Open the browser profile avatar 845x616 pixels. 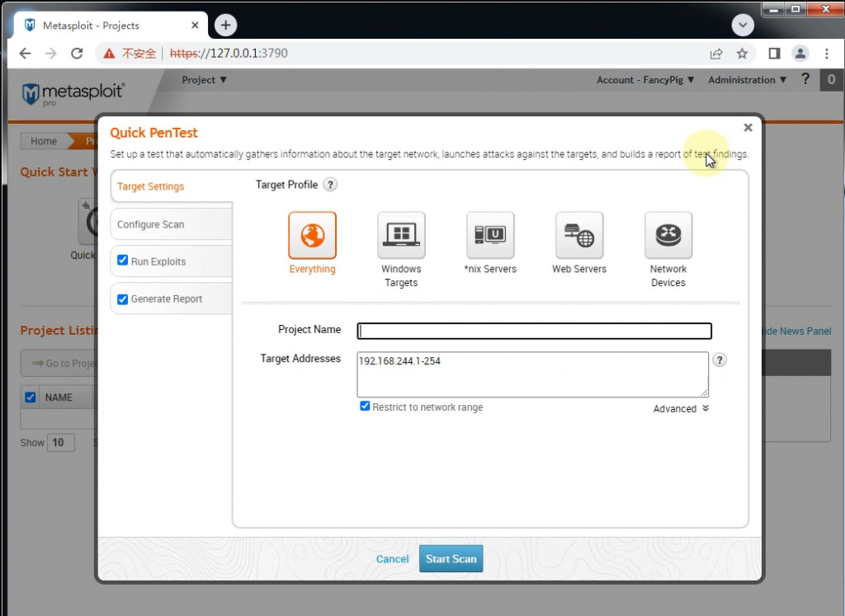coord(800,54)
